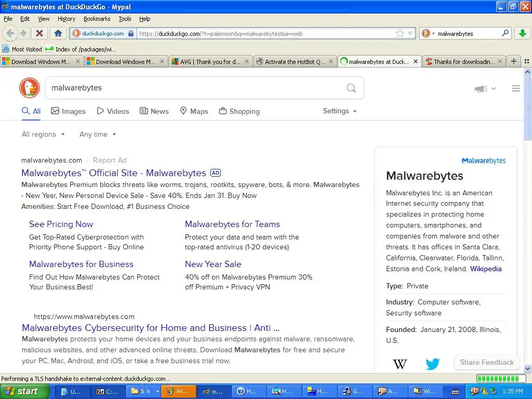This screenshot has height=399, width=532.
Task: Open the Malwarebytes for Business link
Action: (x=81, y=264)
